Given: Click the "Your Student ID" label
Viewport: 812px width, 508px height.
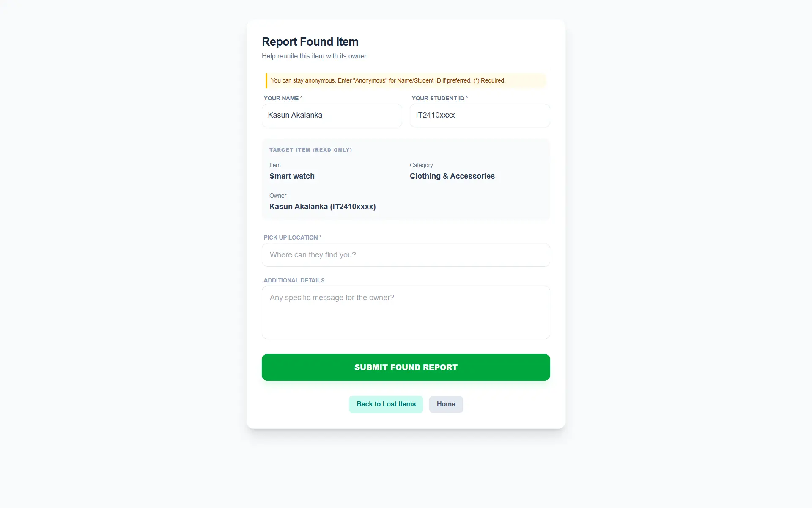Looking at the screenshot, I should pos(438,98).
